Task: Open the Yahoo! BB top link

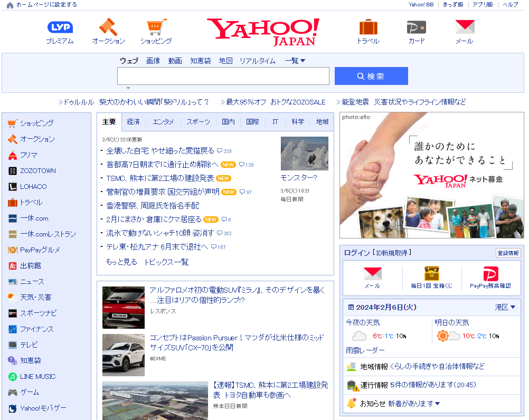Action: coord(421,5)
